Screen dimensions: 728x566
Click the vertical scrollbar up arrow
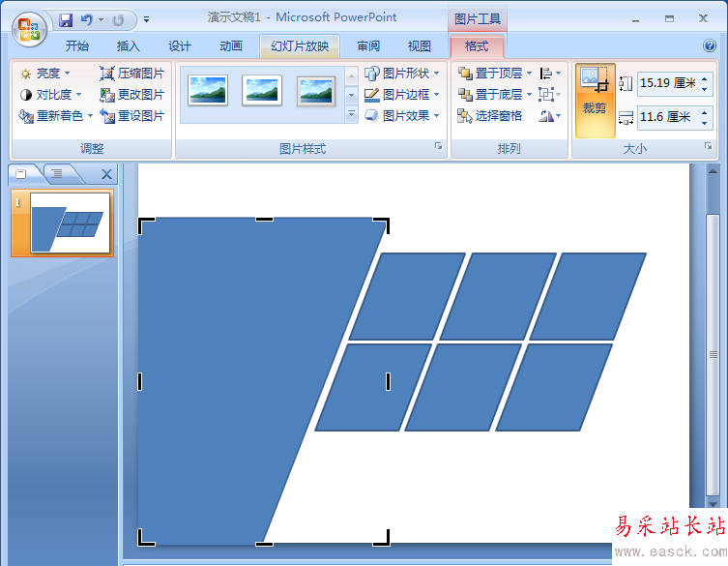[x=713, y=171]
